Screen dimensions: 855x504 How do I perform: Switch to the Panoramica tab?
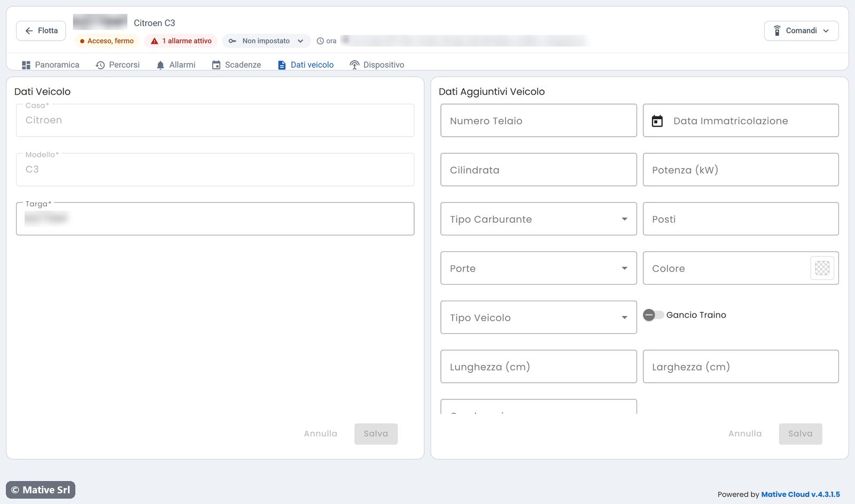[50, 65]
